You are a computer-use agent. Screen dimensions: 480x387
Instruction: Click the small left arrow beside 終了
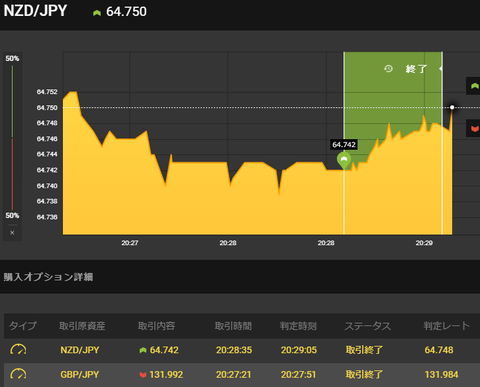[x=440, y=69]
